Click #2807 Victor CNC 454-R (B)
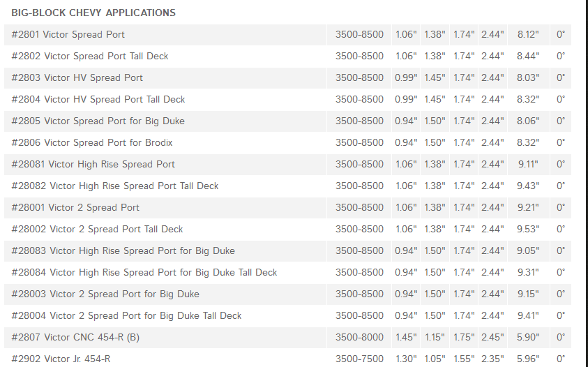The image size is (588, 367). [75, 337]
